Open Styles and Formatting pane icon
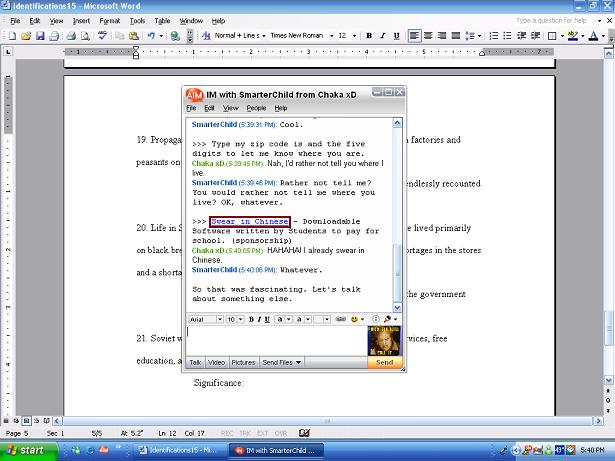The image size is (615, 461). (206, 36)
